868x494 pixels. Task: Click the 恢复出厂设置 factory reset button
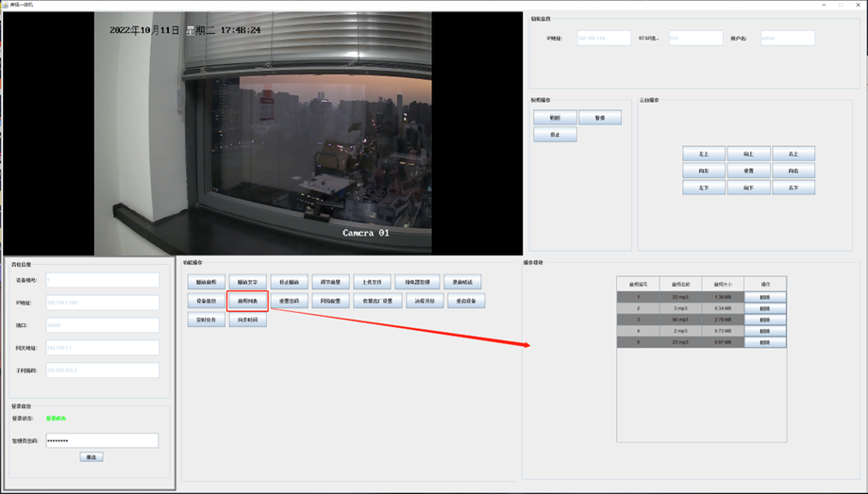point(378,301)
